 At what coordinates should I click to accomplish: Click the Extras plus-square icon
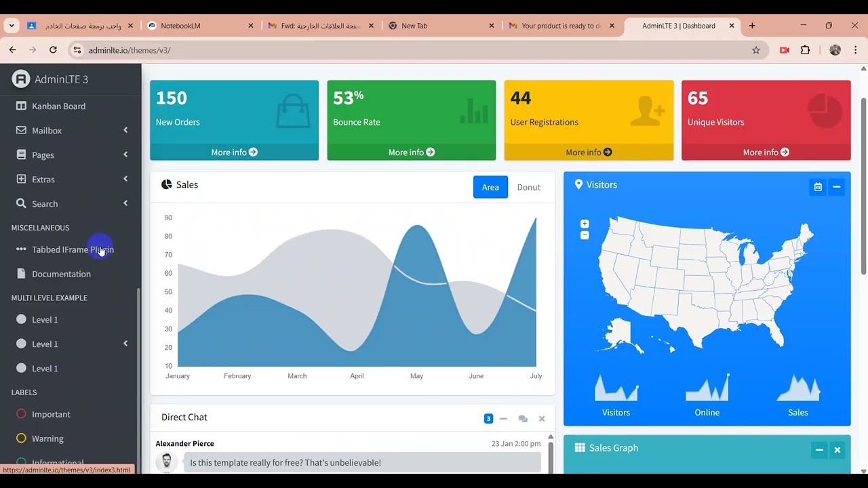(21, 179)
